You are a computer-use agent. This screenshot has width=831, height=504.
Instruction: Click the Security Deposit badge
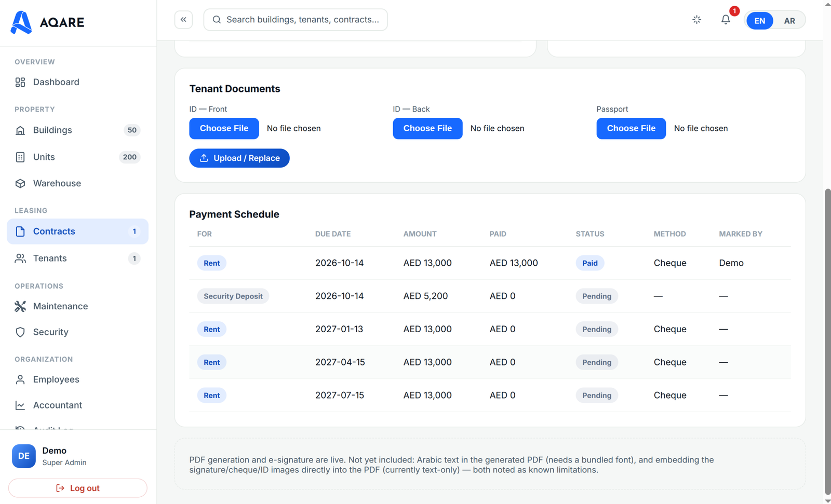click(x=233, y=296)
